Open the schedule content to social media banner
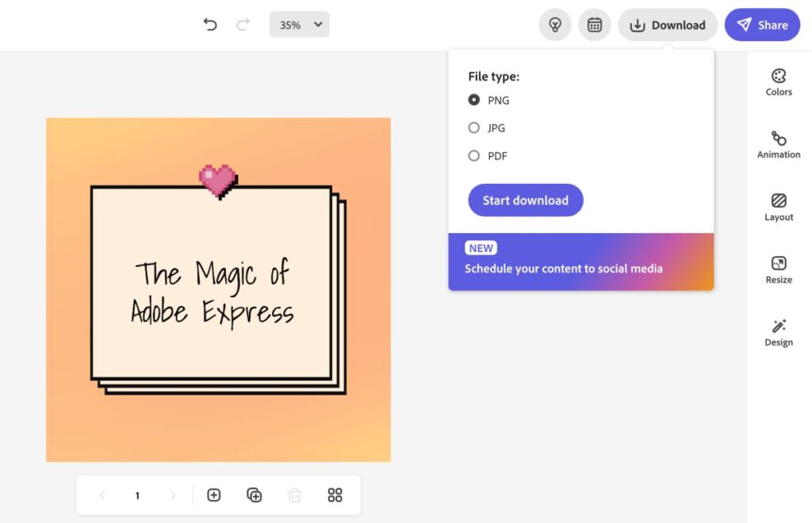 click(580, 261)
